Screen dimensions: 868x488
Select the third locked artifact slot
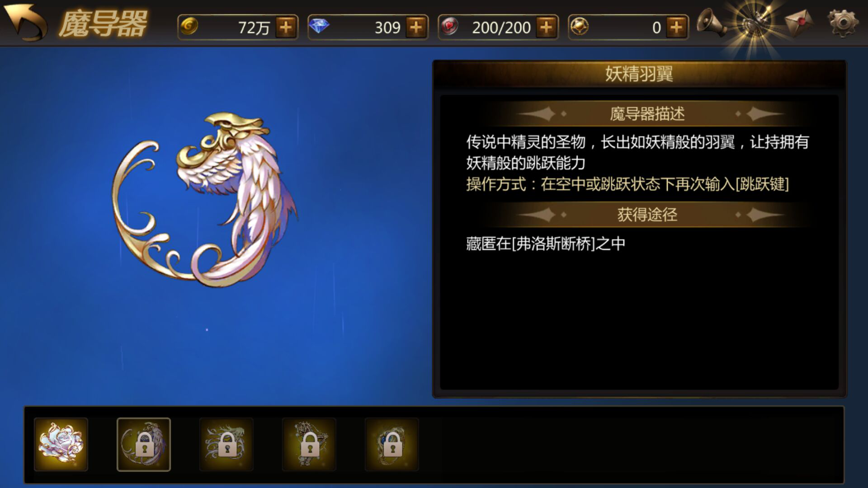click(x=226, y=445)
